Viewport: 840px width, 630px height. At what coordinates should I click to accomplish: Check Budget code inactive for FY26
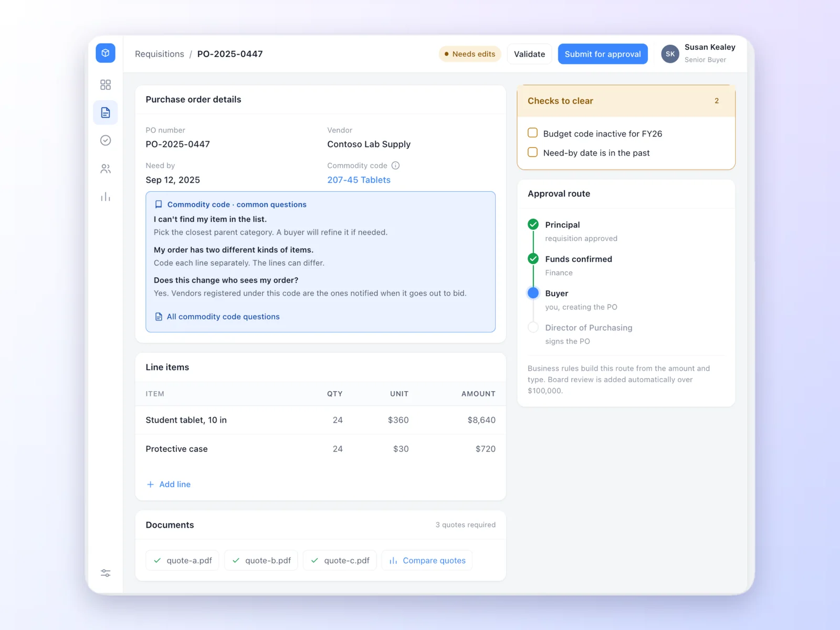coord(532,133)
